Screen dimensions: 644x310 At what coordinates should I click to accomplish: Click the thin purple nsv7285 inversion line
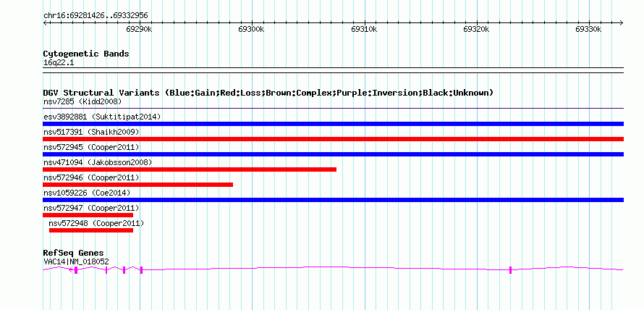(333, 109)
